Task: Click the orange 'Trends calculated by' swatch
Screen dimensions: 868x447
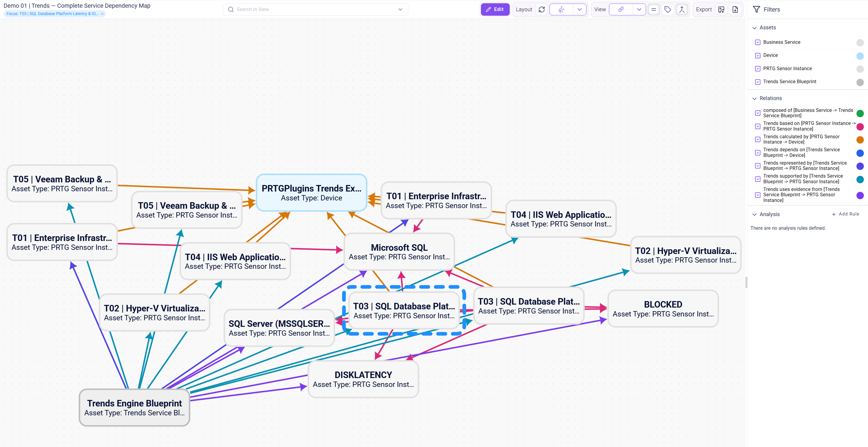Action: point(860,140)
